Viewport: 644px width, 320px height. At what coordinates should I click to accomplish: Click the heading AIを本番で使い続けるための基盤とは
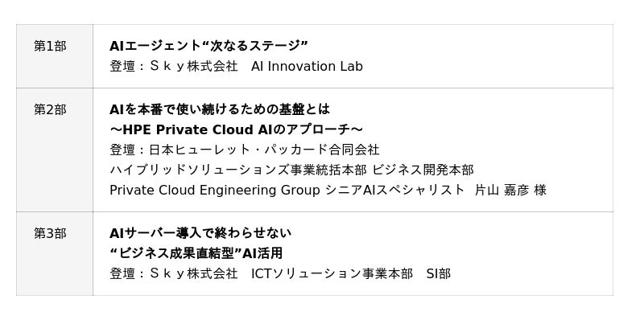(x=220, y=109)
